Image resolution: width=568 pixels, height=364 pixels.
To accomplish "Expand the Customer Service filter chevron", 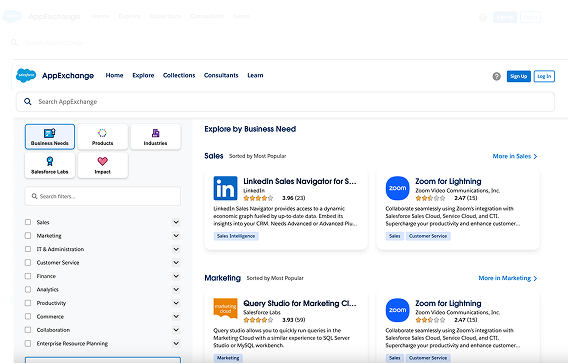I will pyautogui.click(x=176, y=262).
